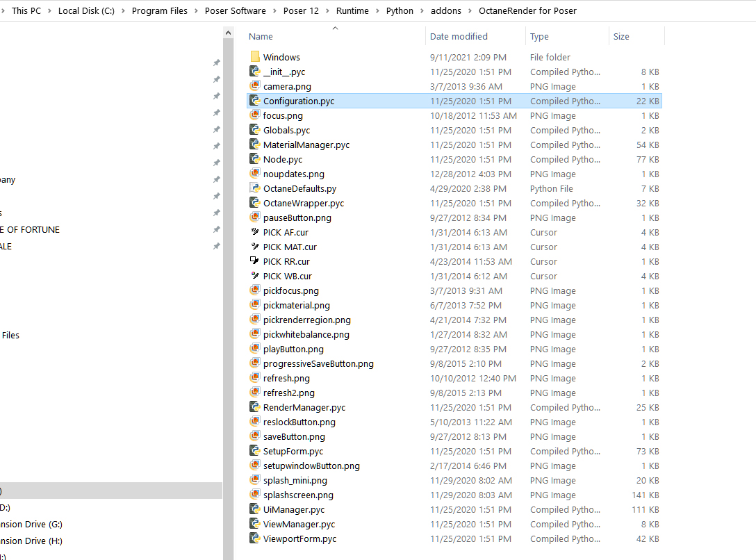756x560 pixels.
Task: Go to Poser Software in breadcrumb
Action: click(236, 10)
